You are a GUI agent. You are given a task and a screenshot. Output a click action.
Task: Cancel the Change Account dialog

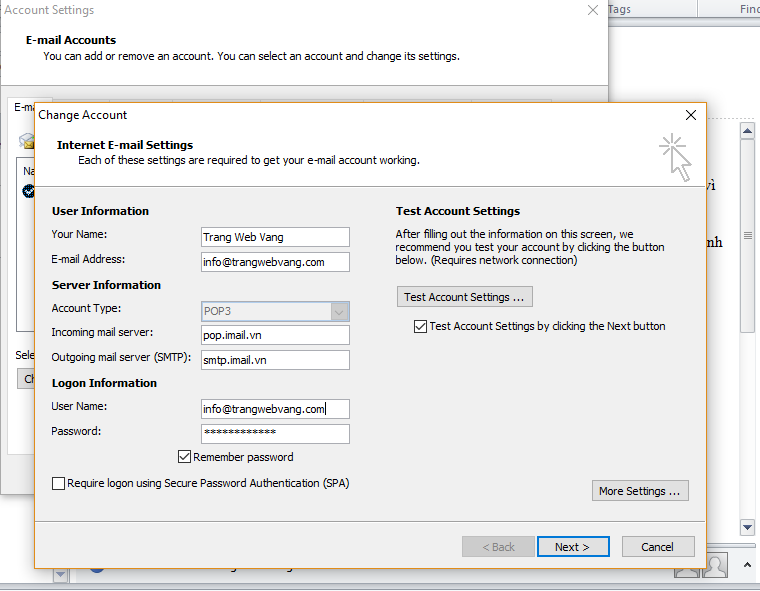[657, 547]
